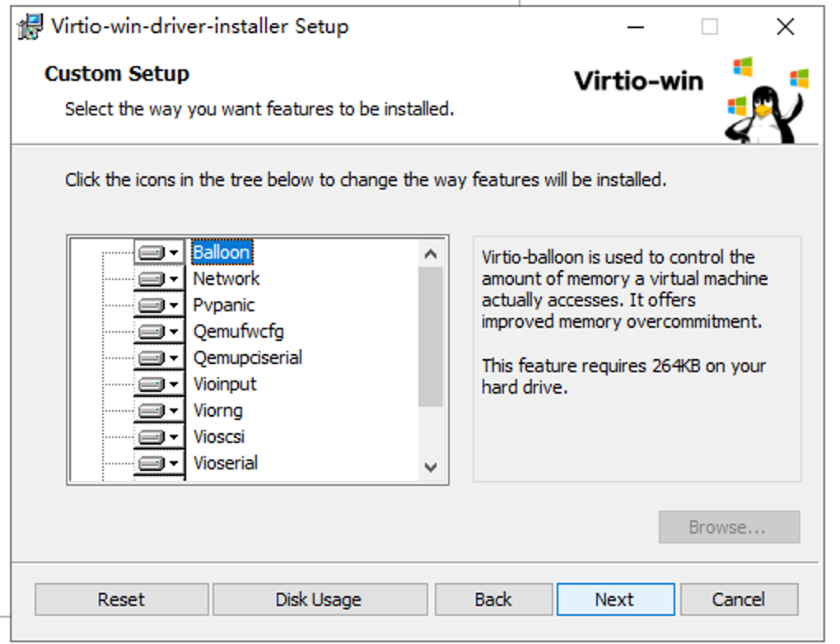Image resolution: width=840 pixels, height=644 pixels.
Task: Select the Qemufwcfg feature row
Action: tap(238, 332)
